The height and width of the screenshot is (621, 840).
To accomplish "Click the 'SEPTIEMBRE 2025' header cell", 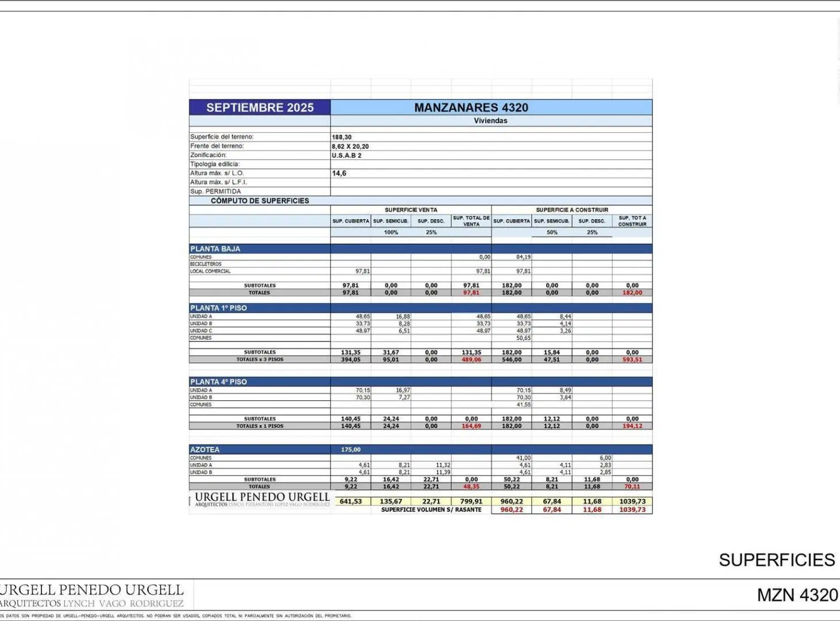I will pyautogui.click(x=260, y=108).
